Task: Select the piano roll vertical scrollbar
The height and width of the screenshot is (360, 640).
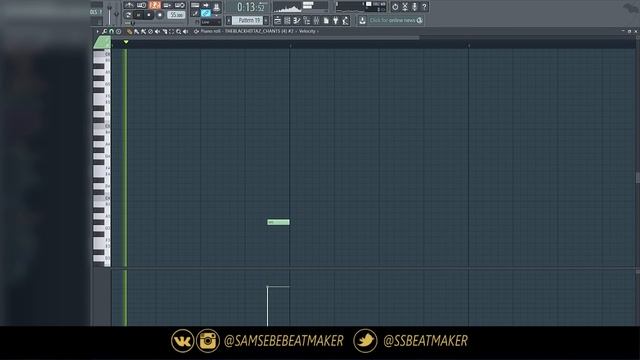Action: [638, 178]
